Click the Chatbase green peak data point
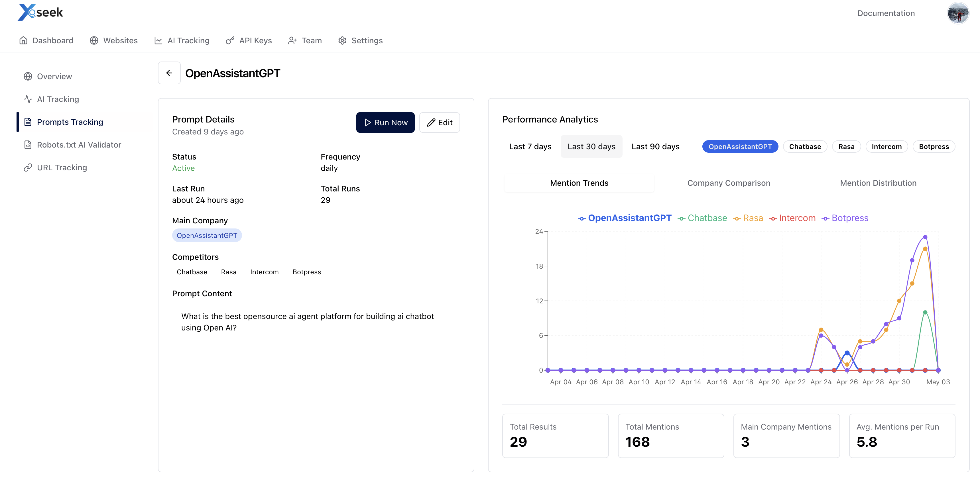 [x=925, y=312]
